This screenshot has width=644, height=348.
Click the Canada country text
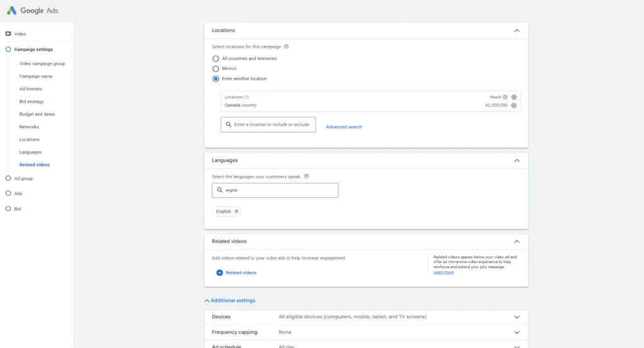[241, 106]
